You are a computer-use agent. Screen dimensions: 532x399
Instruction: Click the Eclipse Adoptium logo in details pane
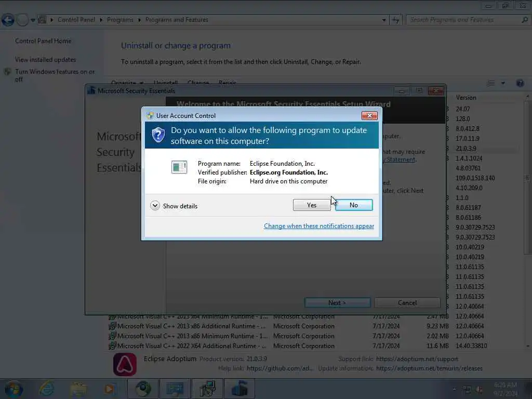(125, 364)
